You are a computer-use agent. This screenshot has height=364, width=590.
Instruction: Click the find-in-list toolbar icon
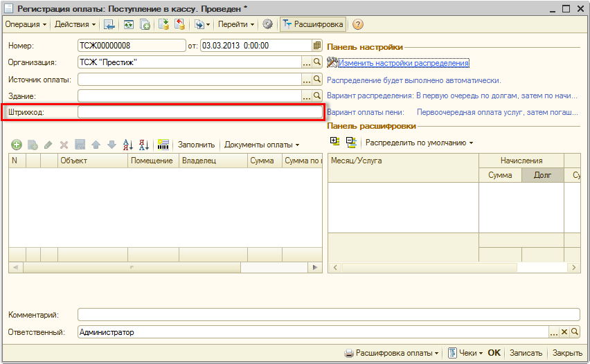[109, 24]
